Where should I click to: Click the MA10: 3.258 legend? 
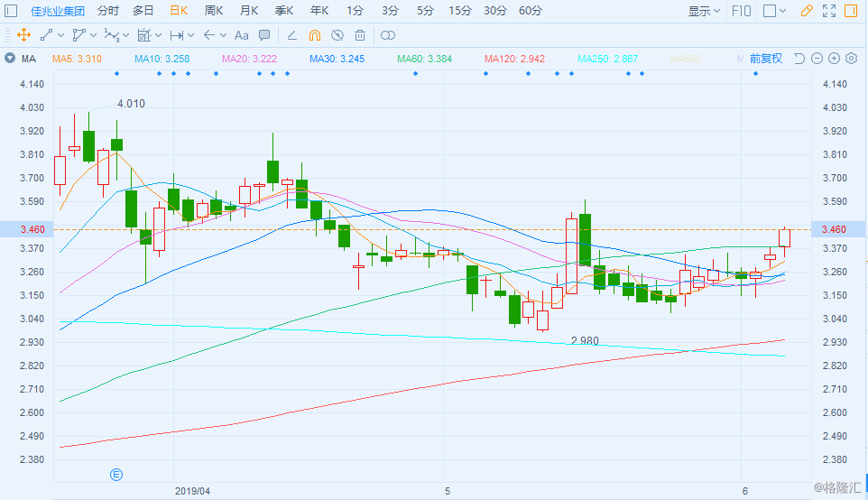[162, 59]
